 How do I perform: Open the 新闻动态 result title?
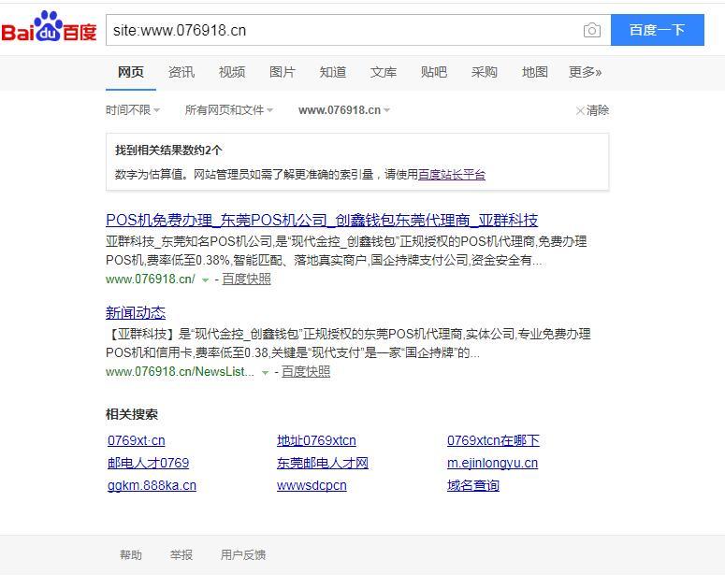pyautogui.click(x=136, y=313)
